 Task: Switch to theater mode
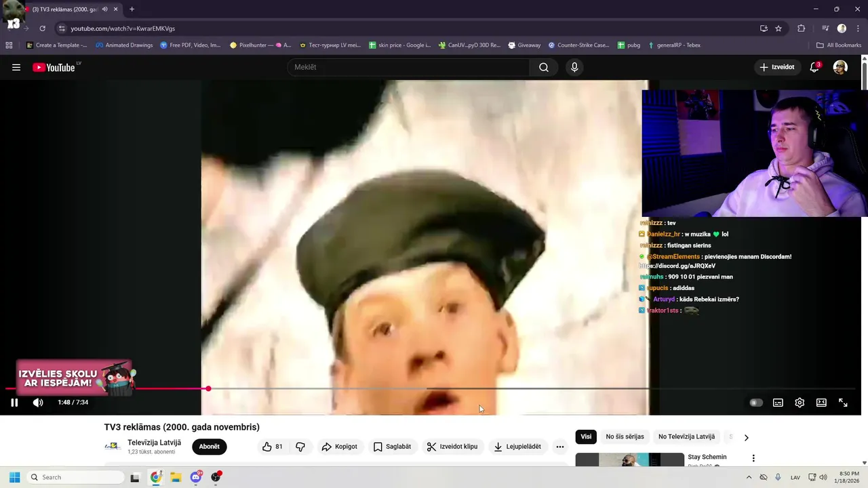(x=821, y=403)
